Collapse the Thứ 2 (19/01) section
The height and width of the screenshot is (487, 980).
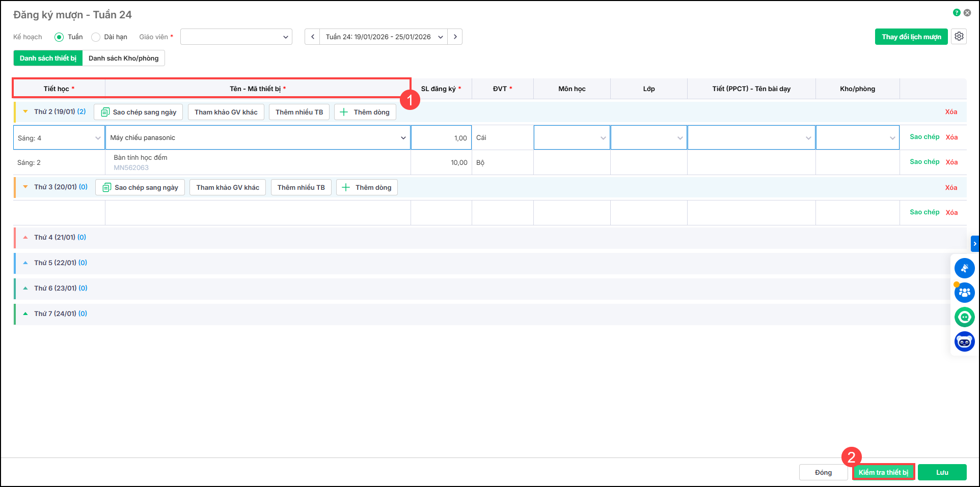tap(25, 111)
